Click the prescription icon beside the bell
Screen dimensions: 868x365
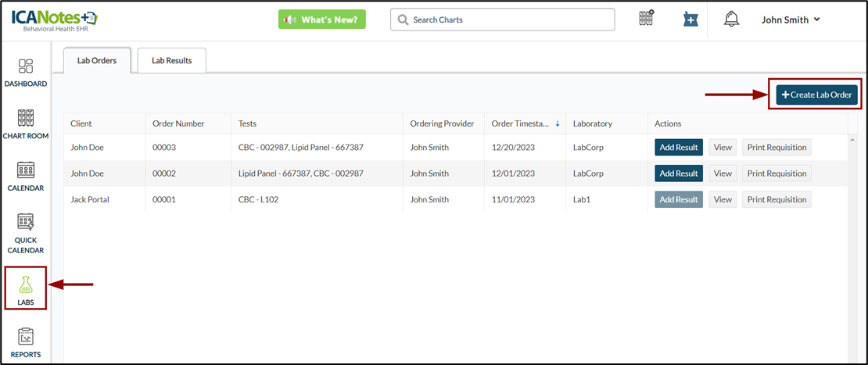click(690, 20)
